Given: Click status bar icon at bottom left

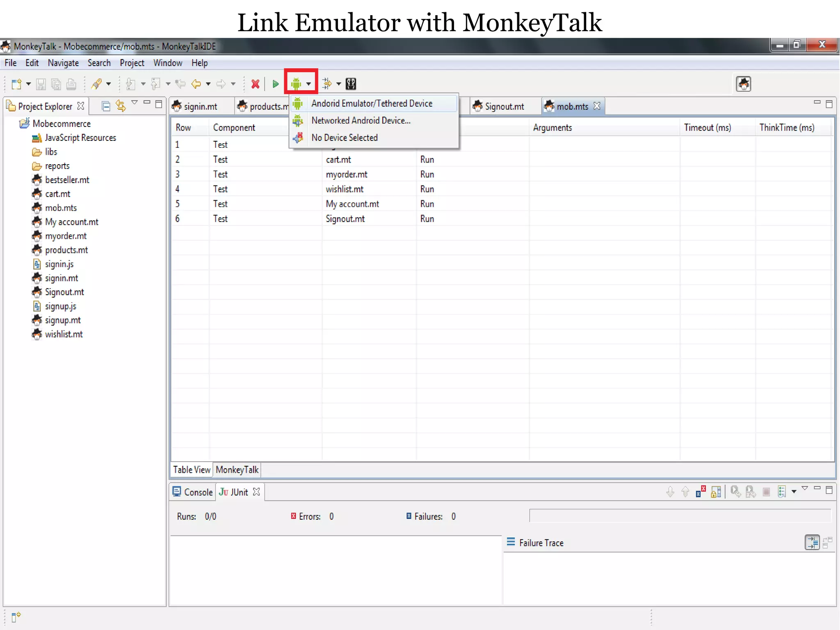Looking at the screenshot, I should coord(16,617).
